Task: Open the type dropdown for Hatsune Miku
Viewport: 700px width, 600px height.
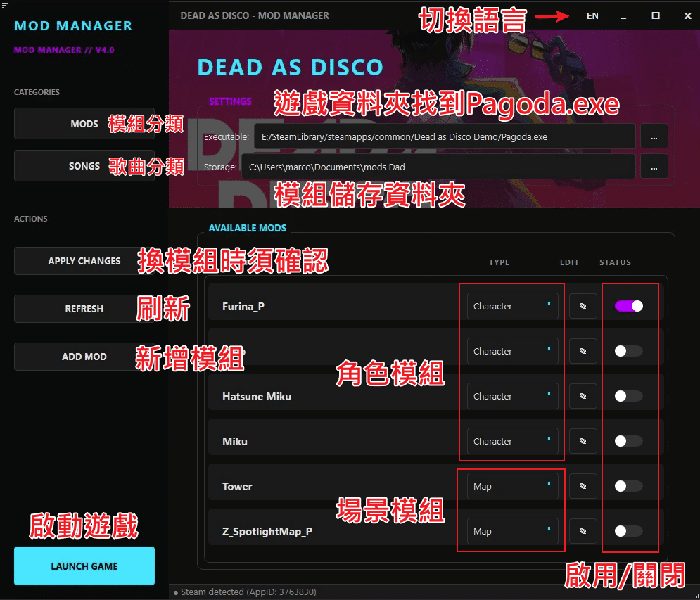Action: [x=512, y=396]
